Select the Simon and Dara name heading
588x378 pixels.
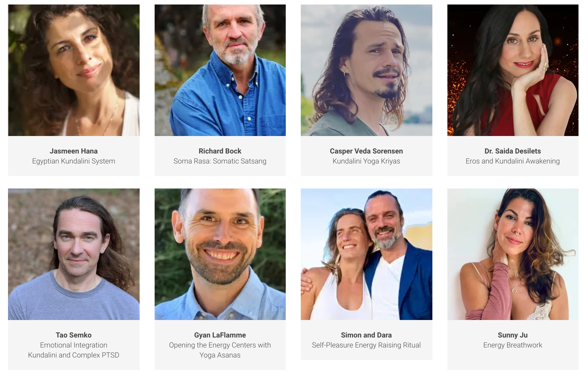[x=366, y=335]
